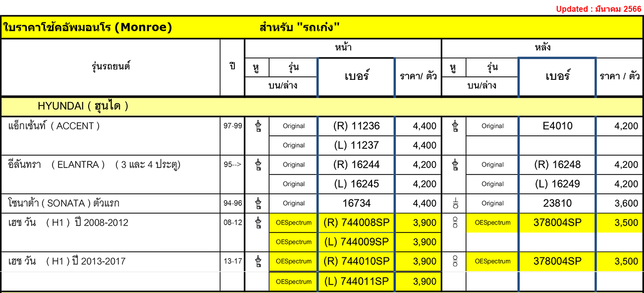Screen dimensions: 644x293
Task: Click the "เบอร์" header under หน้า
Action: (356, 77)
